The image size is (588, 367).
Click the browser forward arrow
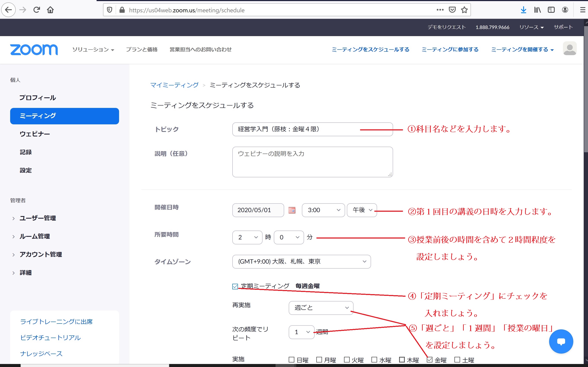(x=23, y=10)
